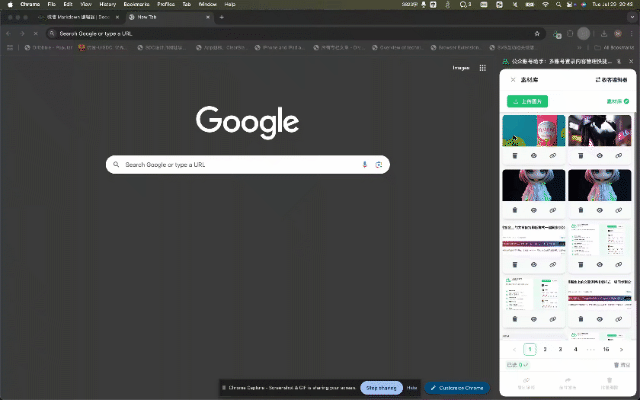Open the Chrome extensions toolbar icon
The height and width of the screenshot is (400, 640).
pyautogui.click(x=570, y=33)
